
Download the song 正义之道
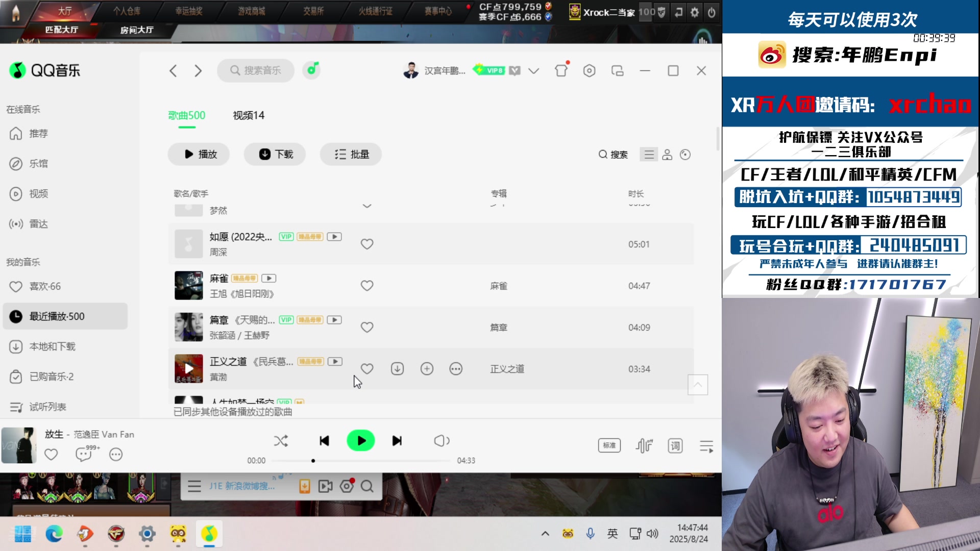point(397,368)
